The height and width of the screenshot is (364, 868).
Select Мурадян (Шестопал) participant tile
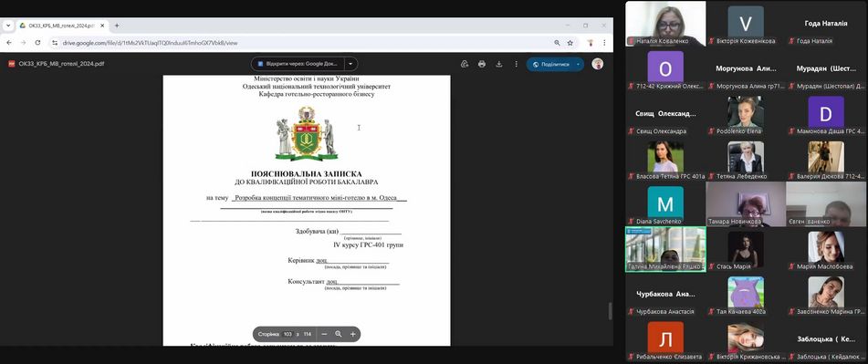click(826, 68)
